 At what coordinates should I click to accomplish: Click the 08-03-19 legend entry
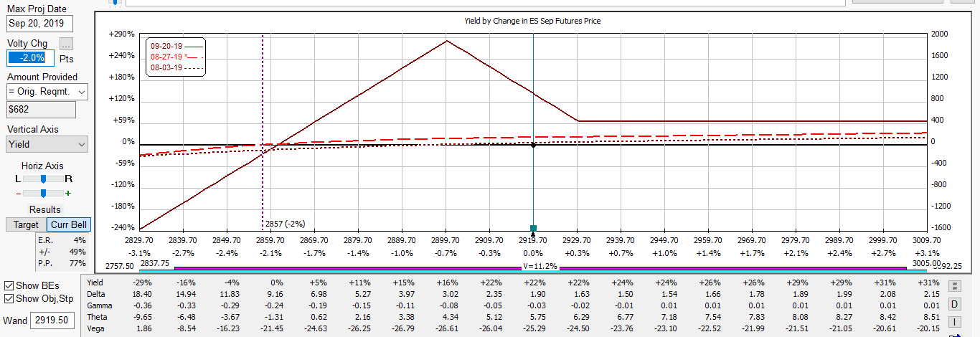pos(176,67)
